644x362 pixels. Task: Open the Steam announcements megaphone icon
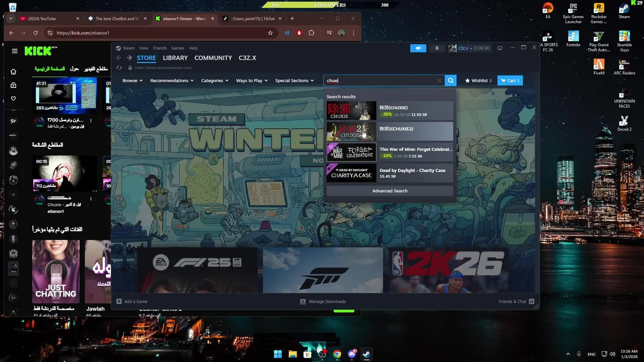tap(418, 48)
